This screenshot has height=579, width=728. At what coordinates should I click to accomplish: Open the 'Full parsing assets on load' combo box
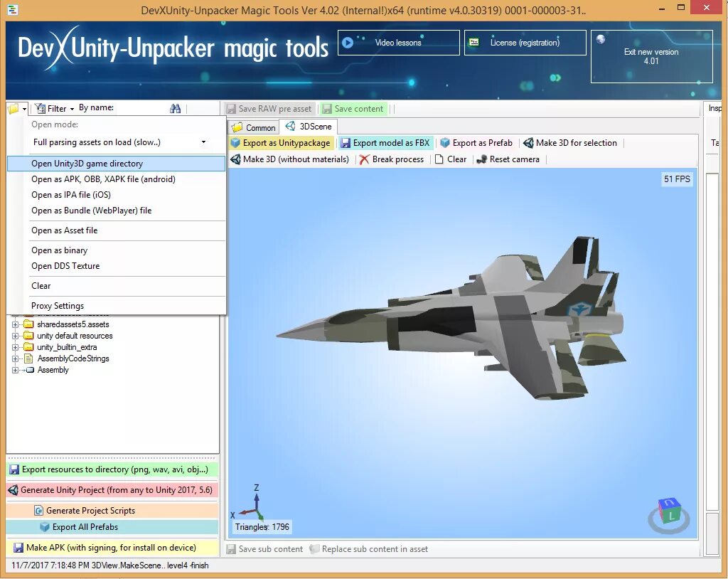pos(119,142)
